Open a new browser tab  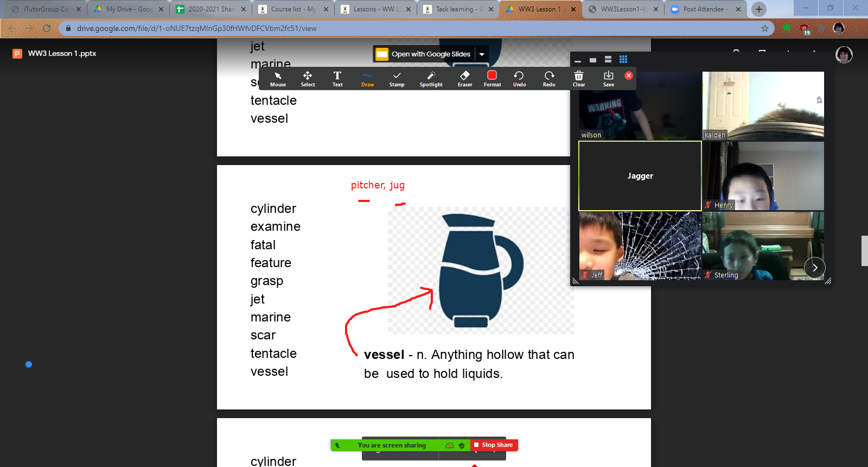click(x=759, y=9)
